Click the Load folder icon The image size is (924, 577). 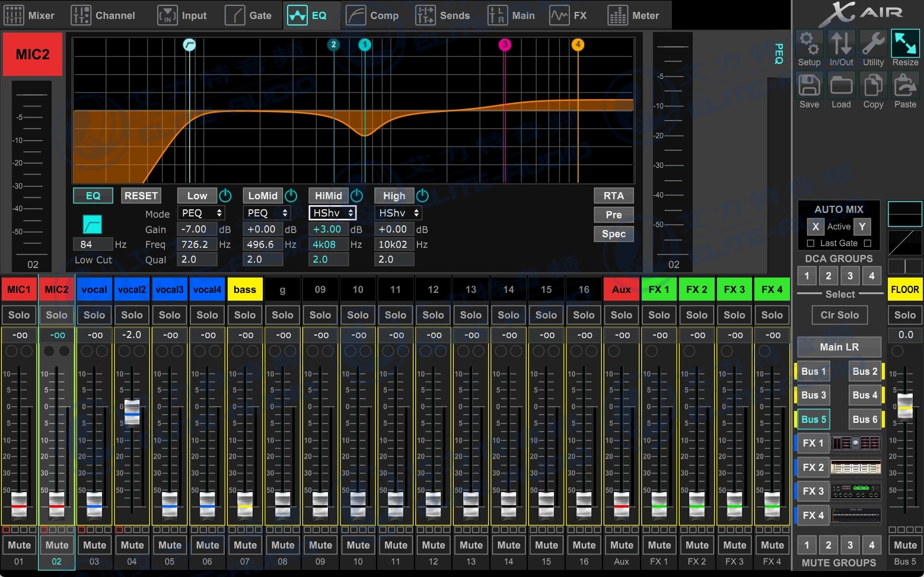click(x=841, y=86)
